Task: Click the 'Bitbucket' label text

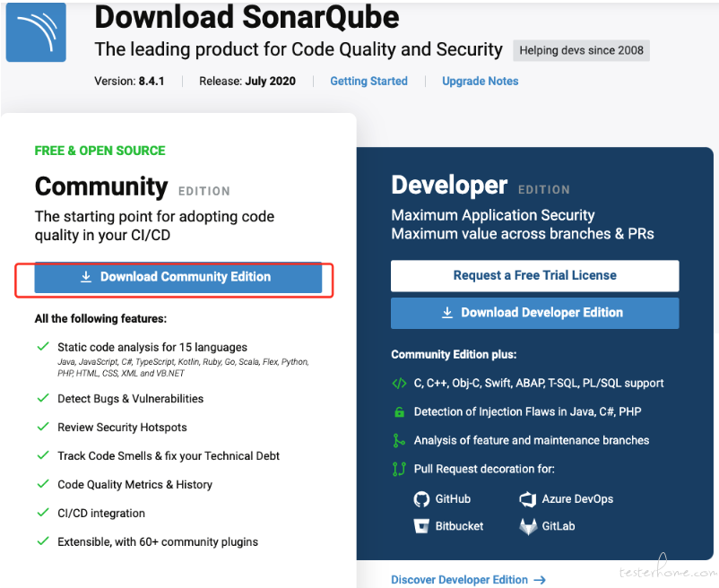Action: (x=460, y=526)
